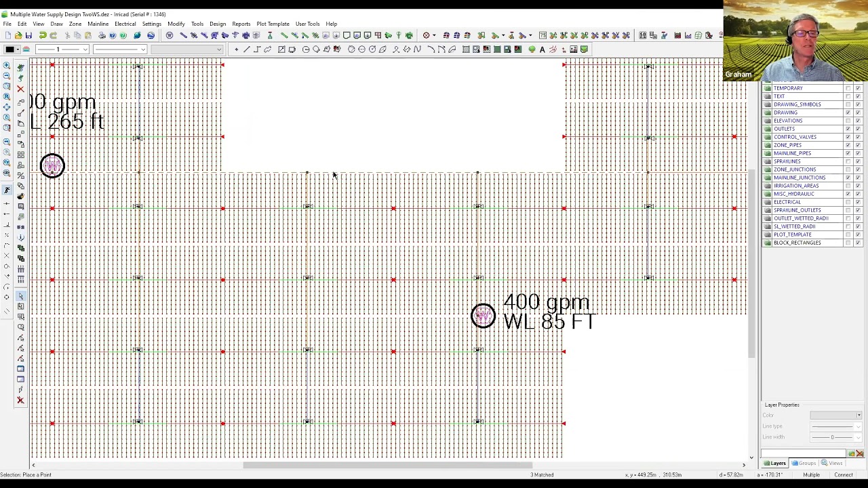Toggle first checkbox of OUTLETS layer
Image resolution: width=868 pixels, height=488 pixels.
(x=848, y=129)
